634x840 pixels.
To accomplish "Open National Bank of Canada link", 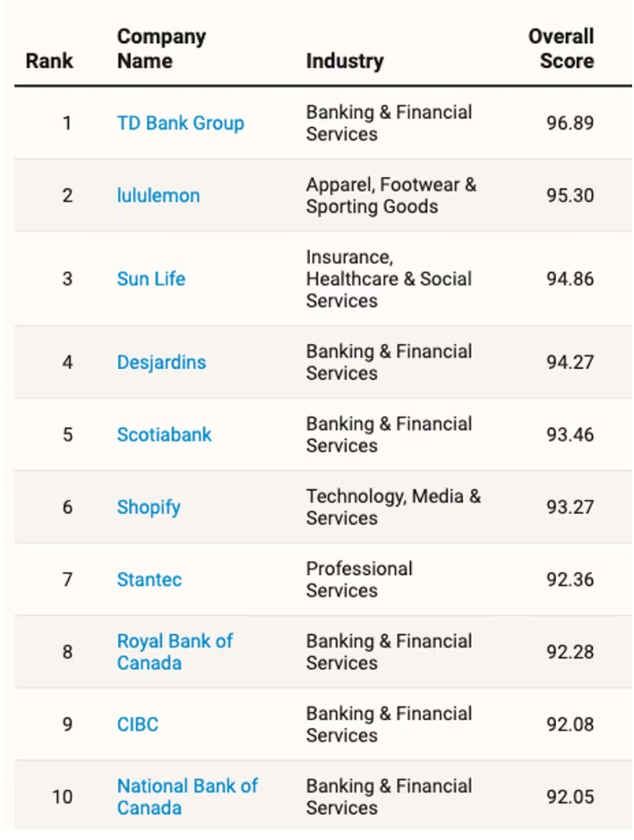I will pyautogui.click(x=187, y=797).
